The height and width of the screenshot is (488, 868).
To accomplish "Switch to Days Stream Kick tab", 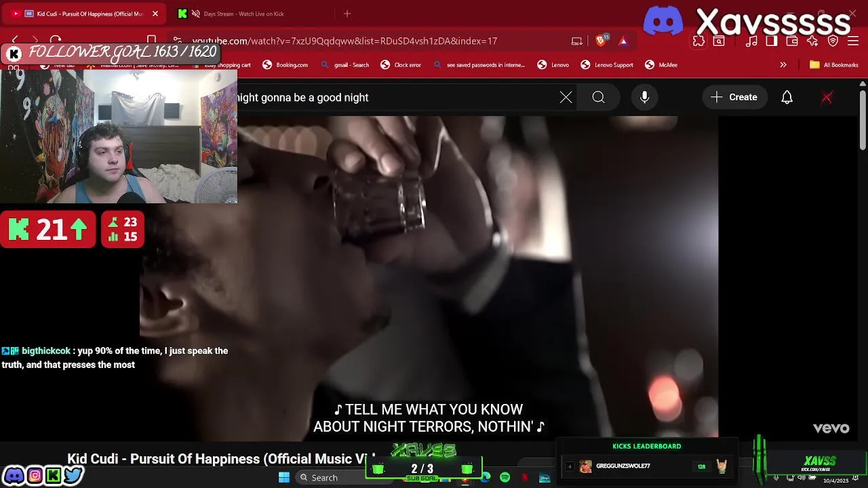I will 251,14.
